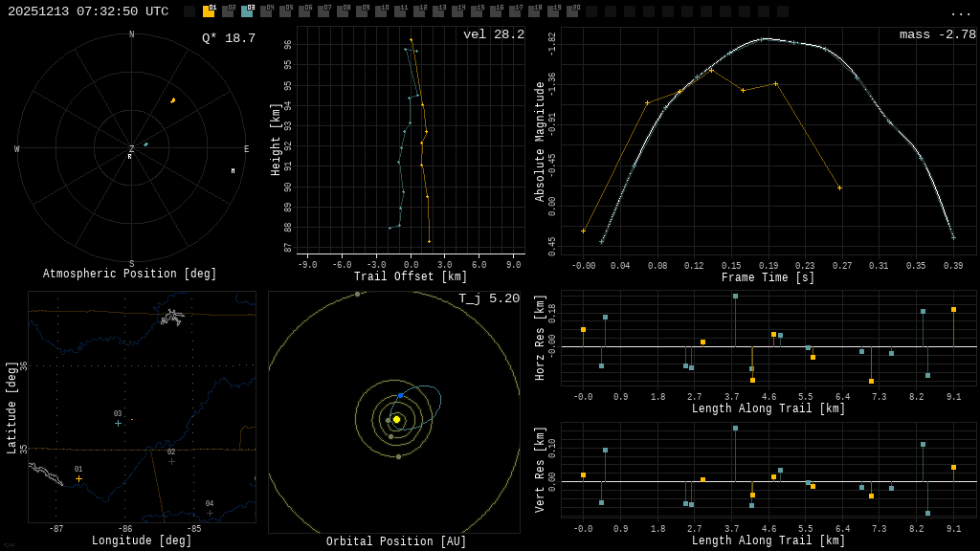Select the station 04 box in top bar
The image size is (980, 551).
[x=266, y=11]
